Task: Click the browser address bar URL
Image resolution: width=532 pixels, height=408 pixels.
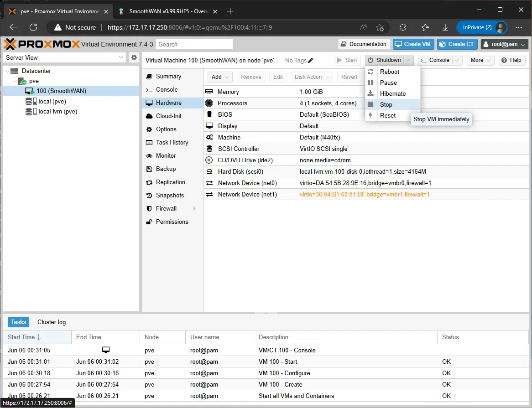Action: coord(190,27)
